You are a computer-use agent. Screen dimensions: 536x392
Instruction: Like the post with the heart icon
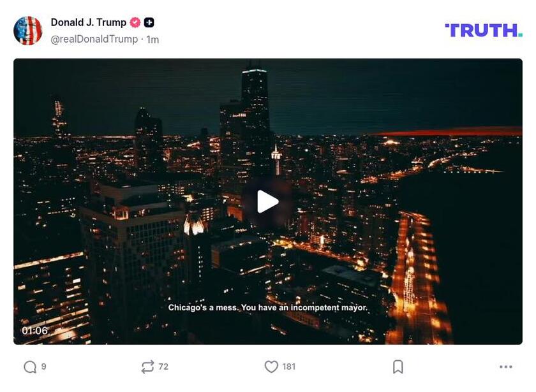tap(271, 367)
